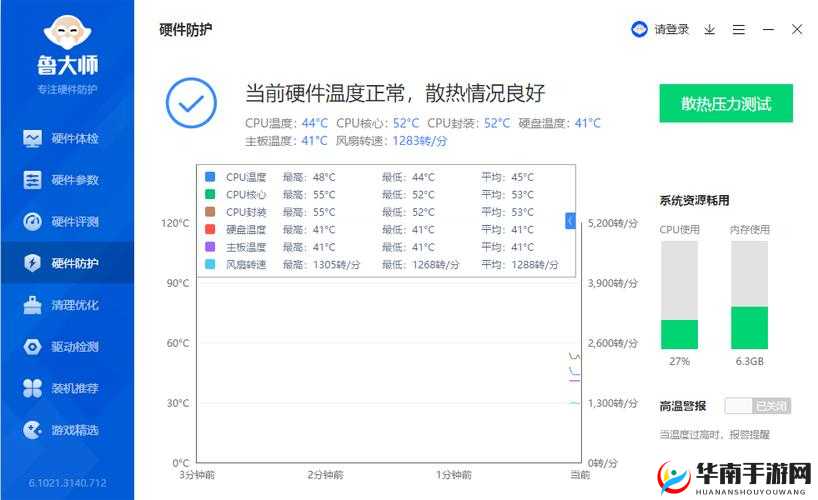The width and height of the screenshot is (818, 500).
Task: Open 硬件参数 in the sidebar
Action: pyautogui.click(x=67, y=180)
